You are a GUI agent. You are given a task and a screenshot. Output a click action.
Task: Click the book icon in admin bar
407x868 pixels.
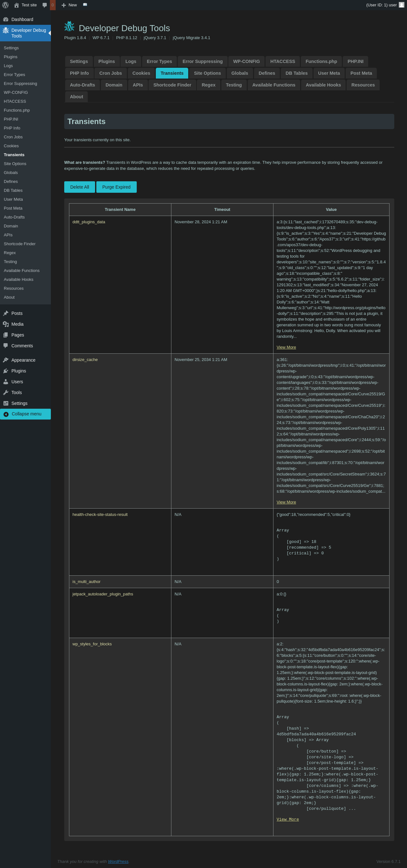(x=85, y=5)
